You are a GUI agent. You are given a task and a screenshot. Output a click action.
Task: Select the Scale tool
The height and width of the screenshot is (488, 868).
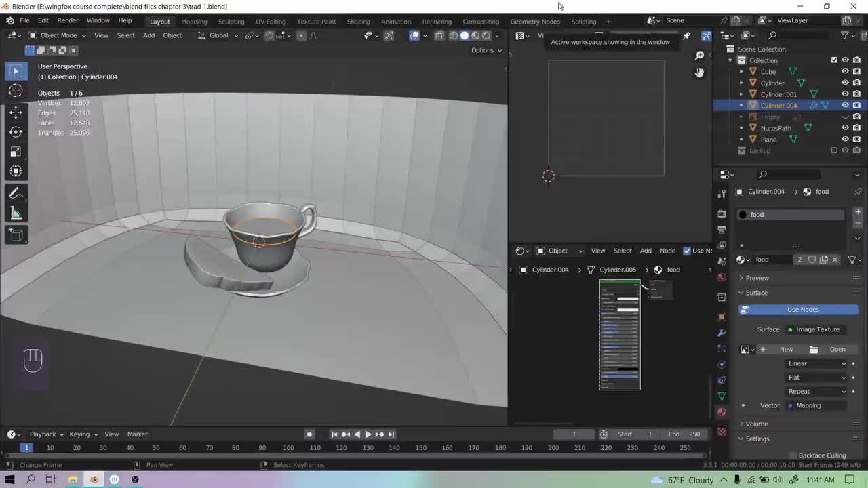click(x=16, y=151)
